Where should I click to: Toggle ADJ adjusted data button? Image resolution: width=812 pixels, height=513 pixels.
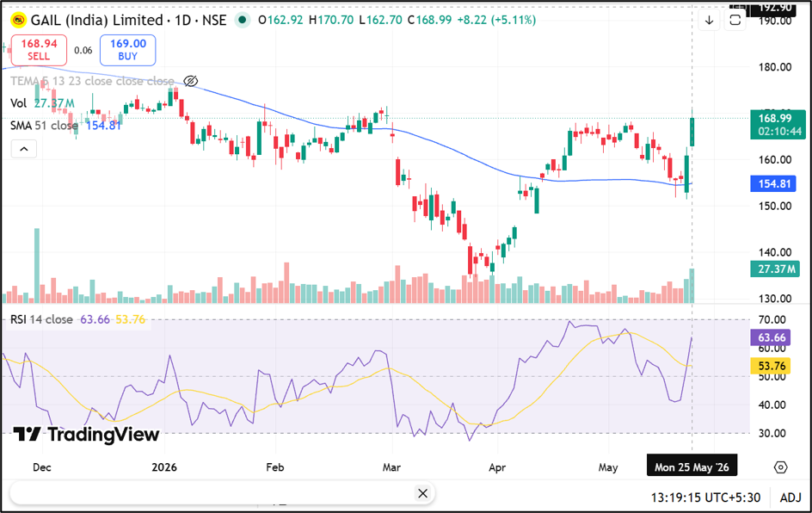pos(790,498)
